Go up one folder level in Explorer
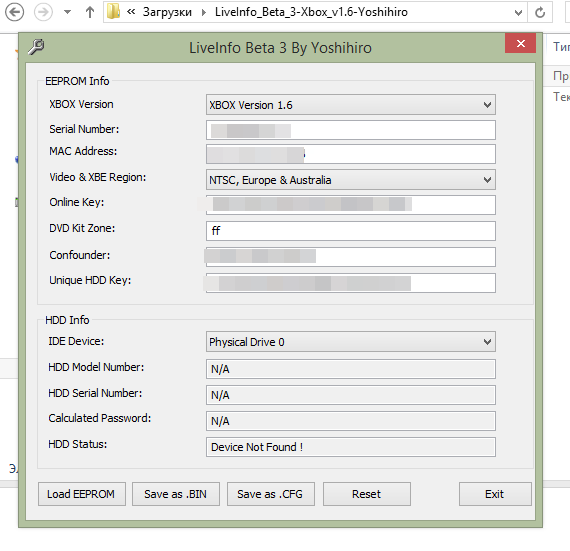 (90, 12)
